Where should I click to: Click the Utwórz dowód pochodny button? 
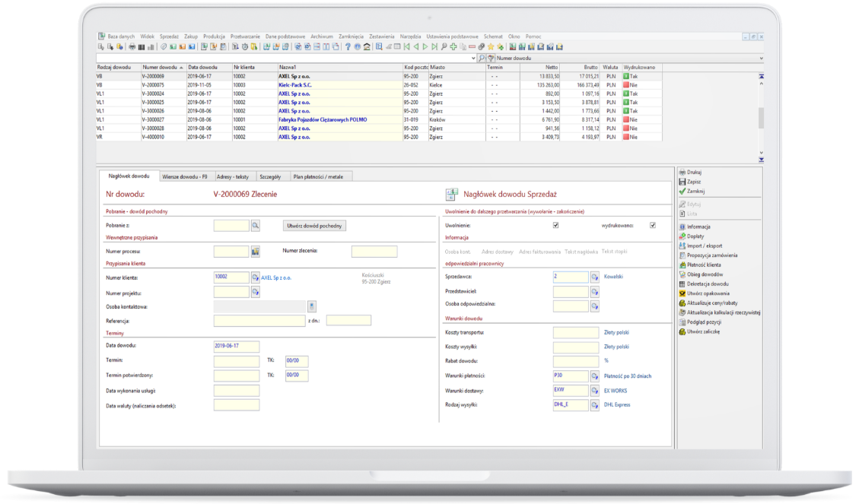(x=314, y=226)
